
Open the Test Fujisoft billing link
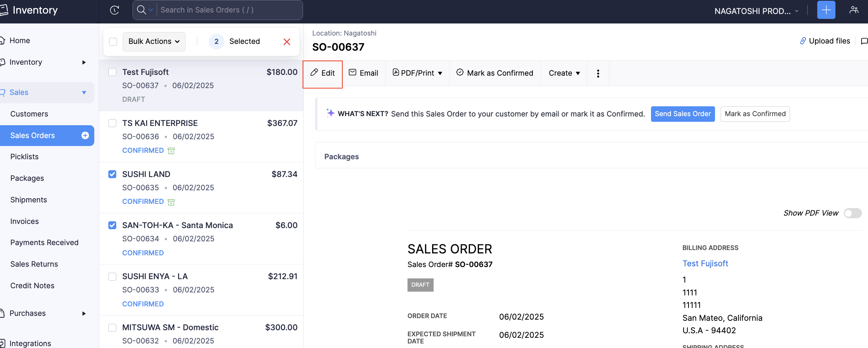click(x=705, y=264)
